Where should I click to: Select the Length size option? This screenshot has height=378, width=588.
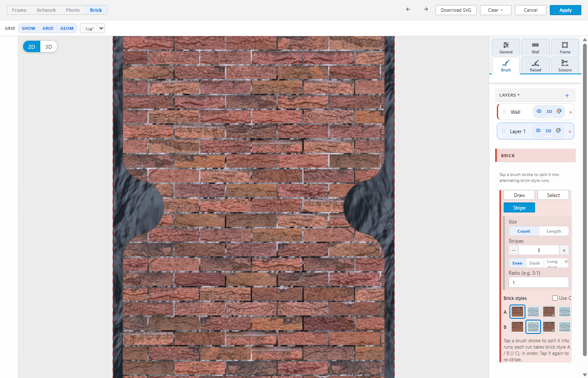pos(554,231)
